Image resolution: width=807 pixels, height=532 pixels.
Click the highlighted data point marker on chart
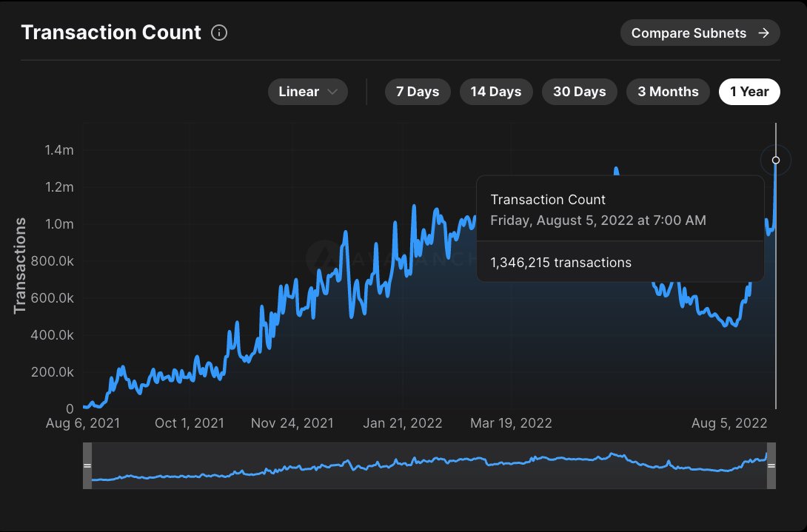pos(775,160)
